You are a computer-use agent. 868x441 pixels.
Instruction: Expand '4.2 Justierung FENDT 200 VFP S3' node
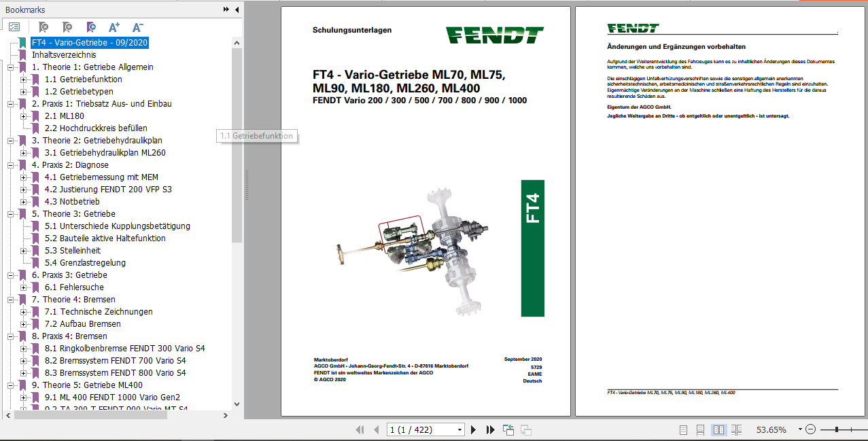pyautogui.click(x=23, y=190)
